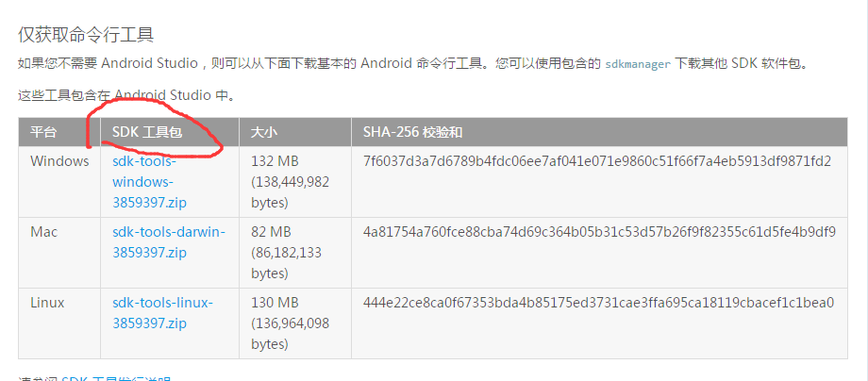Click the sdkmanager code text
The height and width of the screenshot is (381, 868).
638,63
